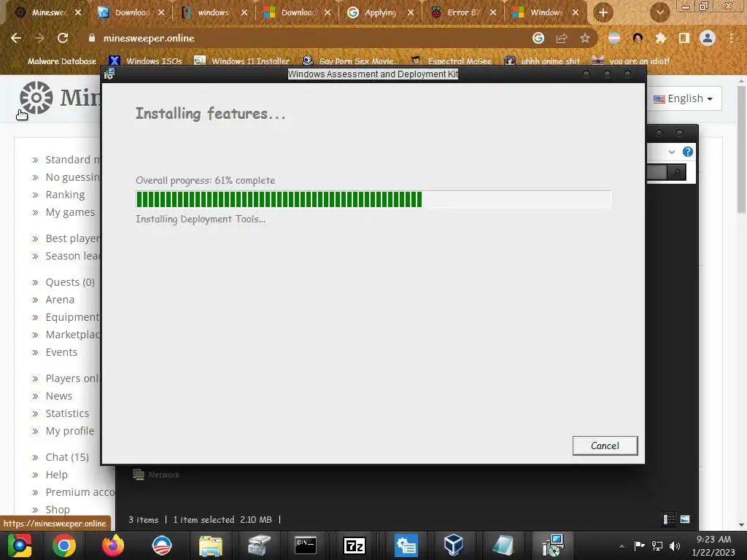Open the you are an idiot bookmark
The image size is (747, 560).
pyautogui.click(x=630, y=61)
